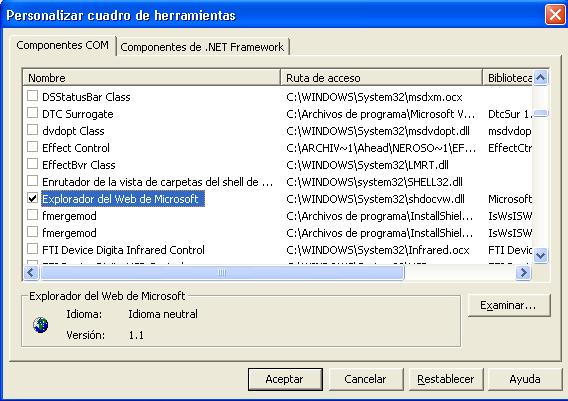568x401 pixels.
Task: Enable the DTC Surrogate checkbox
Action: point(33,113)
